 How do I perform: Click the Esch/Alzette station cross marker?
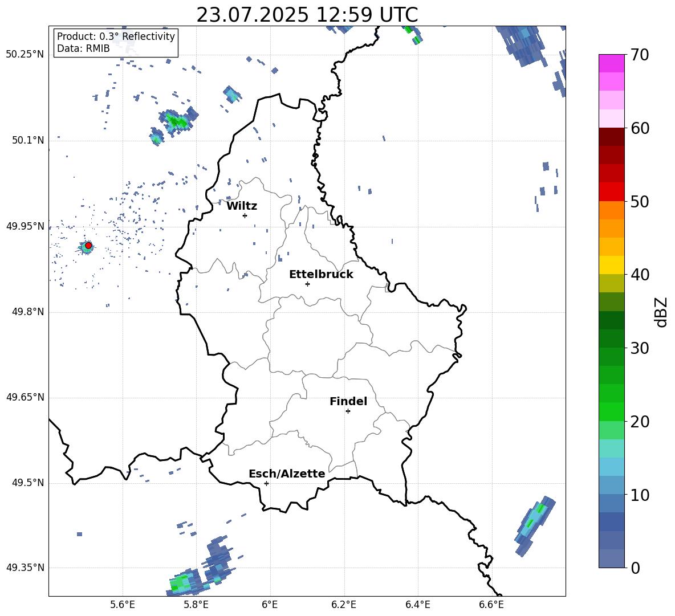266,483
